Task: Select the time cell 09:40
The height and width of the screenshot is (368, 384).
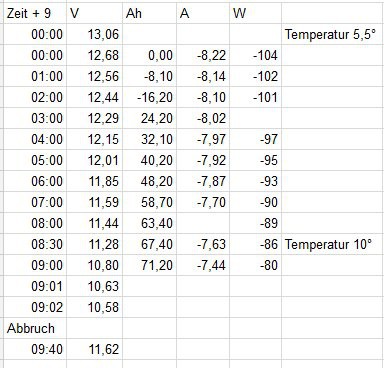Action: point(35,349)
